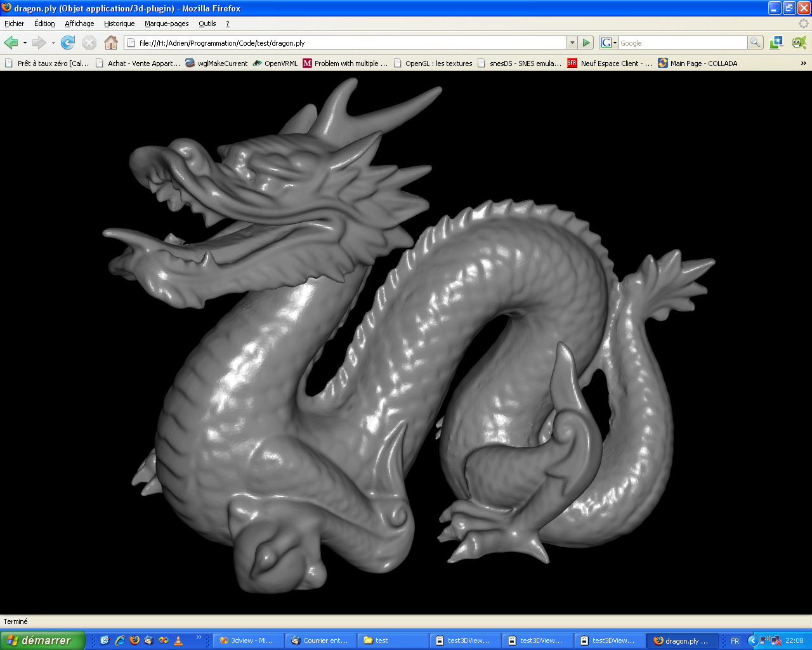Viewport: 812px width, 650px height.
Task: Launch Firefox from the Quick Launch bar
Action: click(x=134, y=640)
